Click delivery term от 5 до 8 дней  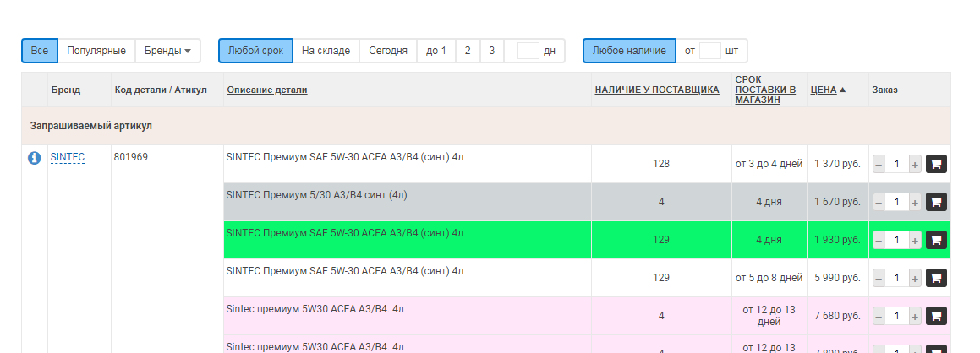point(769,278)
